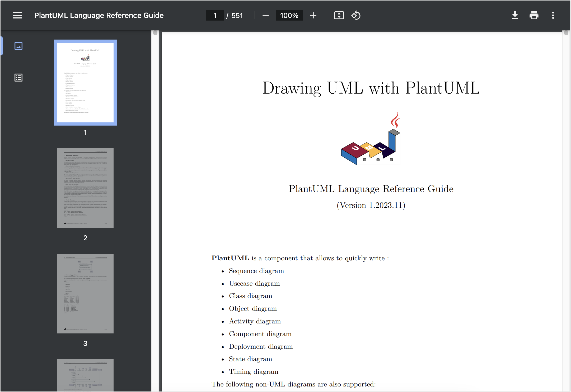571x392 pixels.
Task: Open the partially visible page 4 thumbnail
Action: [85, 375]
